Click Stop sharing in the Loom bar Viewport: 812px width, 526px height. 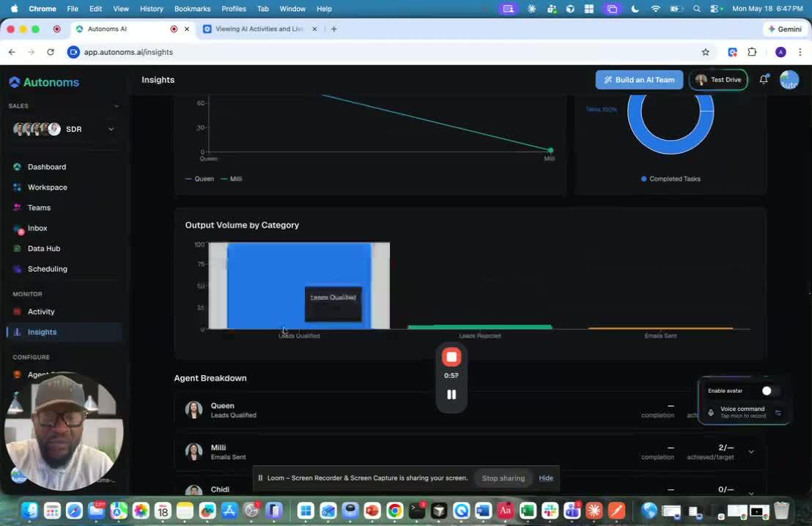pos(503,478)
